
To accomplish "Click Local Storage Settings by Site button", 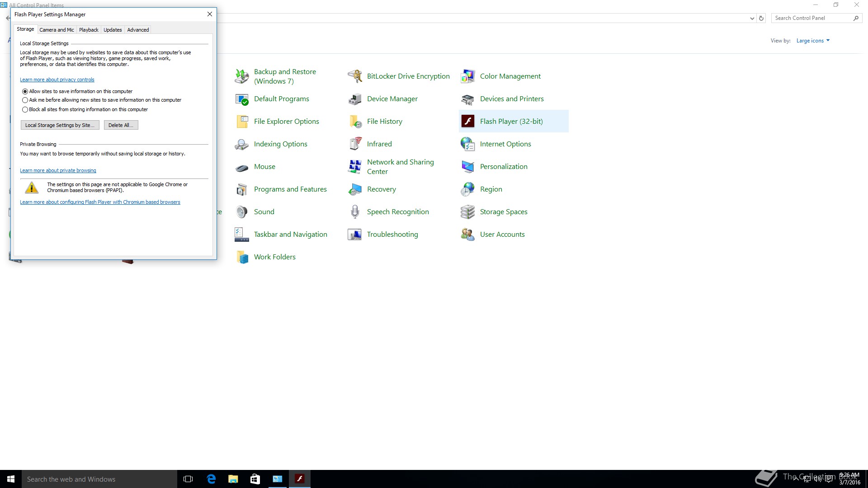I will click(x=60, y=125).
